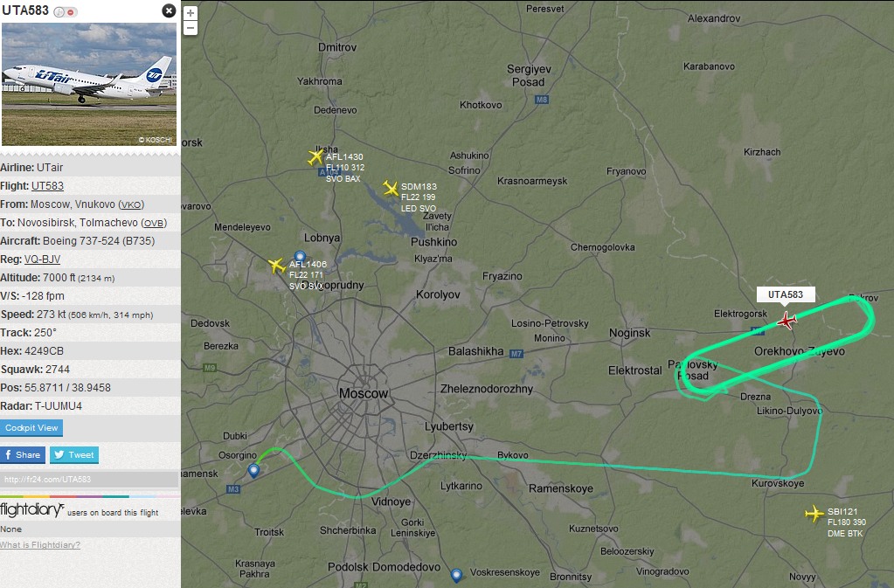Viewport: 894px width, 588px height.
Task: Select the SBI121 aircraft icon on the map
Action: coord(814,514)
